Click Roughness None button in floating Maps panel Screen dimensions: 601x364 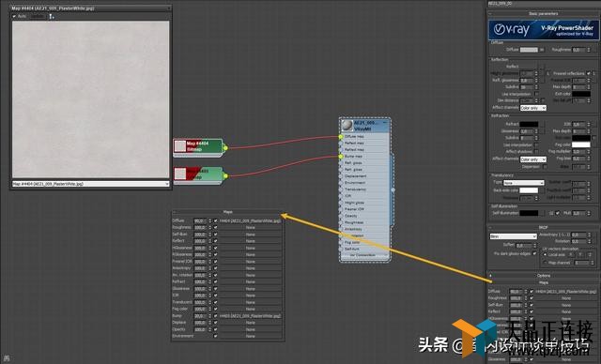point(250,227)
